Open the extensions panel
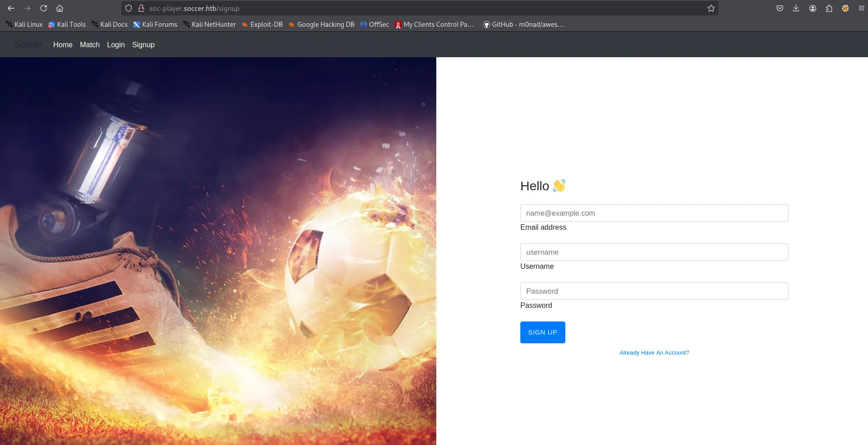This screenshot has width=868, height=445. pos(829,8)
